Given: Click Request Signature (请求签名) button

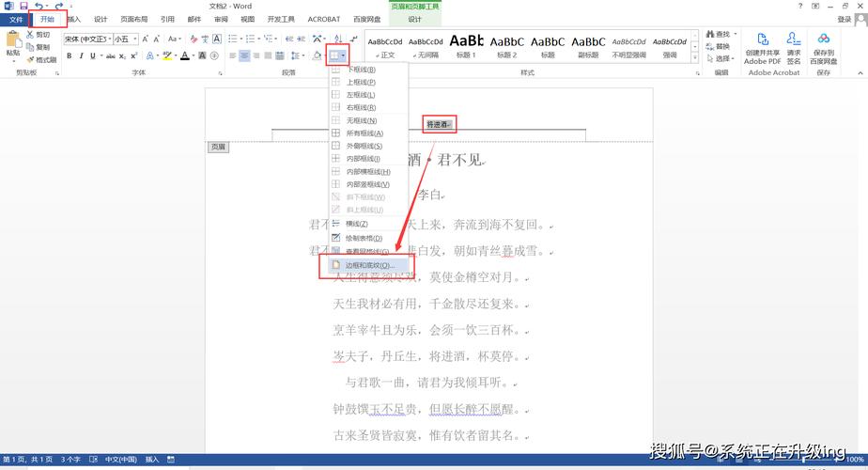Looking at the screenshot, I should (793, 48).
